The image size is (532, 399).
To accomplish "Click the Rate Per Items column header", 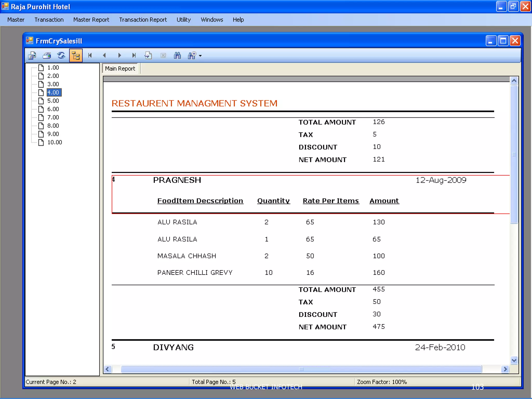I will tap(331, 201).
